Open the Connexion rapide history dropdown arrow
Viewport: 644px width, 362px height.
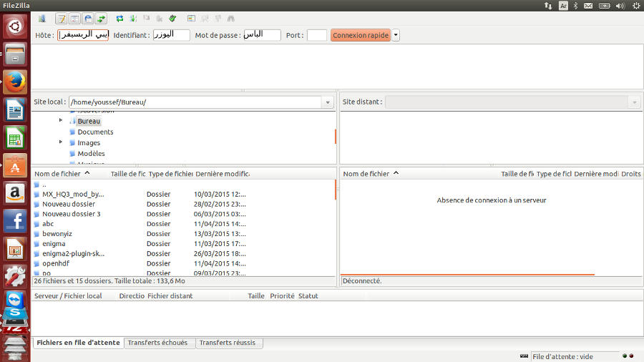tap(396, 35)
